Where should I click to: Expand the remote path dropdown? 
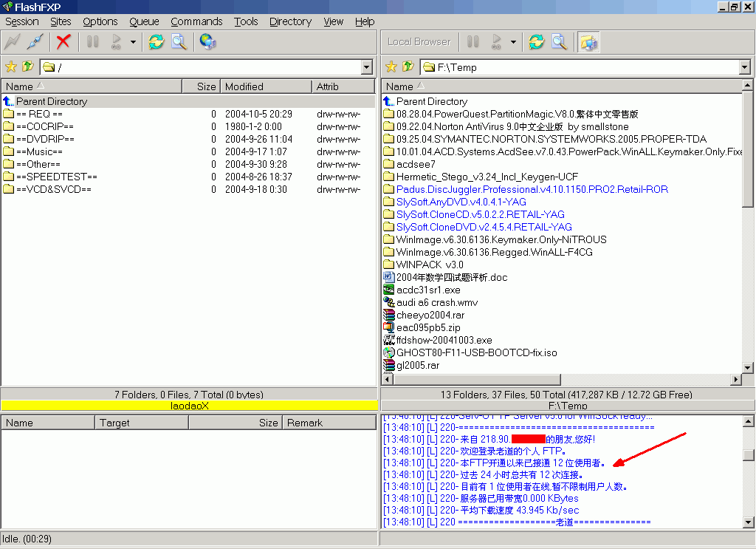[367, 67]
